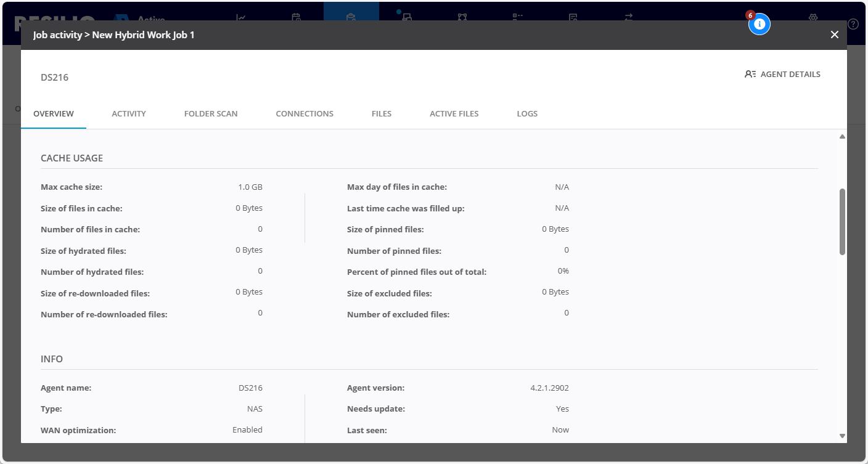
Task: Click the highlighted jobs icon in top navigation
Action: click(351, 17)
